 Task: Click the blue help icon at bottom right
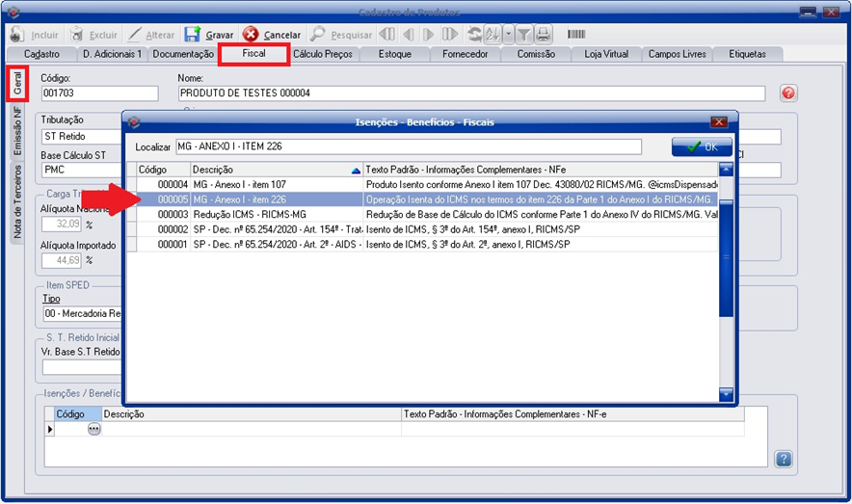click(783, 459)
